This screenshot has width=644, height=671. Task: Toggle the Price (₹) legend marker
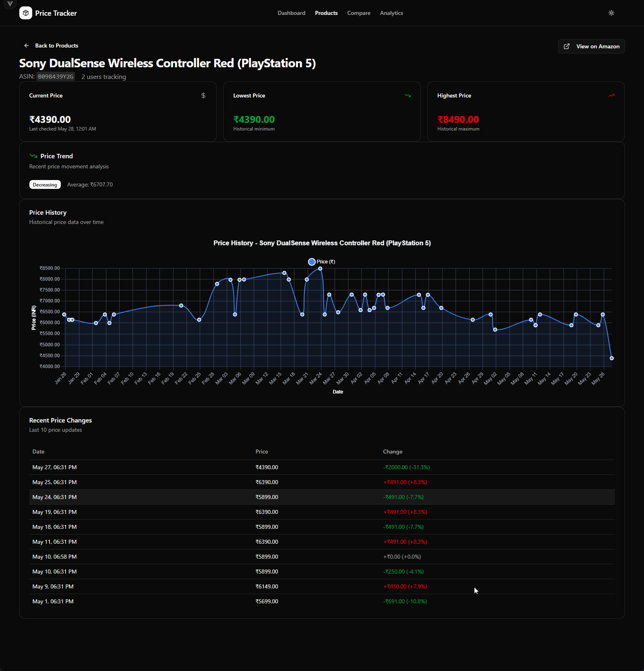312,262
